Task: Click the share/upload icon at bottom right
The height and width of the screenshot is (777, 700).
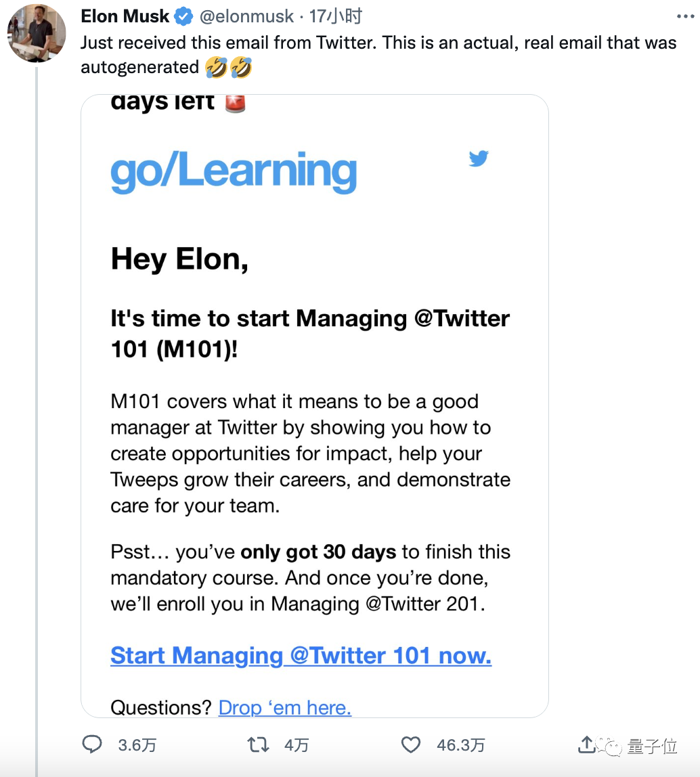Action: (x=586, y=745)
